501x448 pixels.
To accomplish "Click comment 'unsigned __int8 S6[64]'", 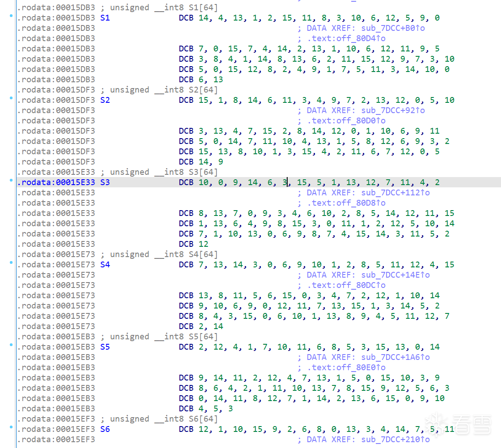I will [x=164, y=419].
